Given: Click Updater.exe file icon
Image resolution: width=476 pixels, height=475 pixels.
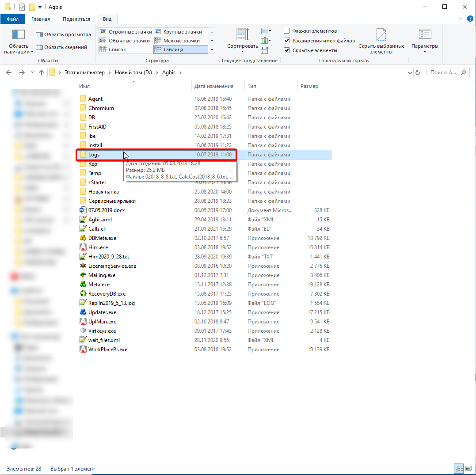Looking at the screenshot, I should (x=83, y=312).
